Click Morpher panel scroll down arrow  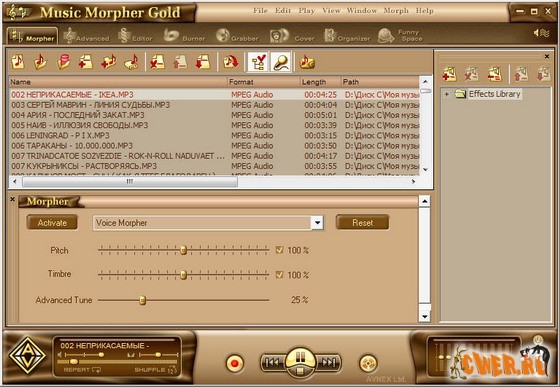[424, 316]
